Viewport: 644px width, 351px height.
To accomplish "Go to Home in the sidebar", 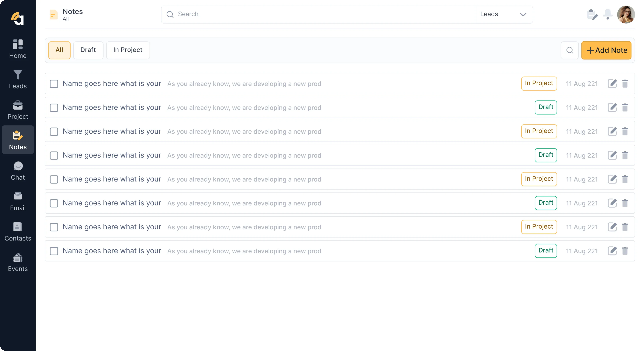I will click(18, 49).
